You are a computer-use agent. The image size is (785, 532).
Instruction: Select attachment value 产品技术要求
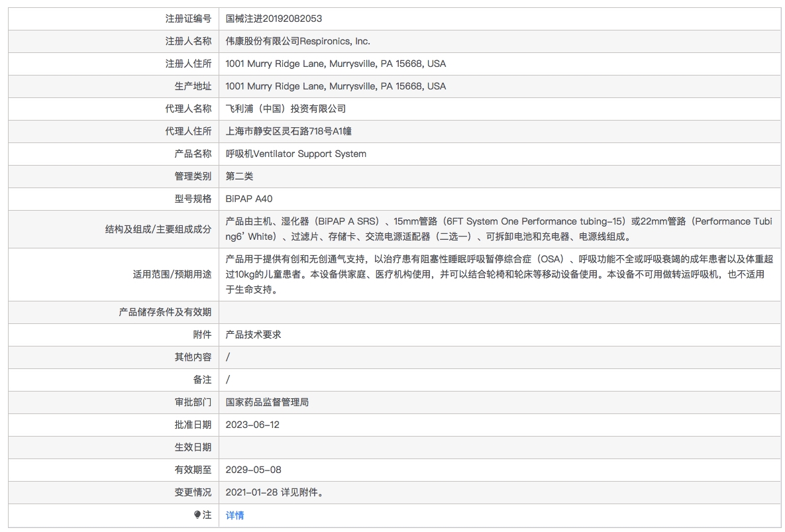tap(253, 335)
